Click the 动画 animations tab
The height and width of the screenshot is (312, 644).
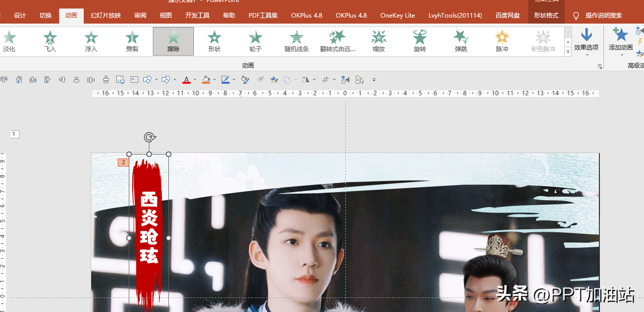(71, 16)
